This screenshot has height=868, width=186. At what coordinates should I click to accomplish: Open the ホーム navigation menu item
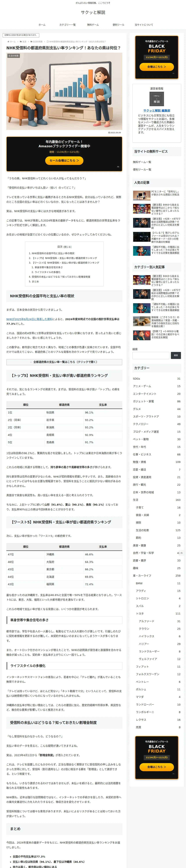coord(42,25)
